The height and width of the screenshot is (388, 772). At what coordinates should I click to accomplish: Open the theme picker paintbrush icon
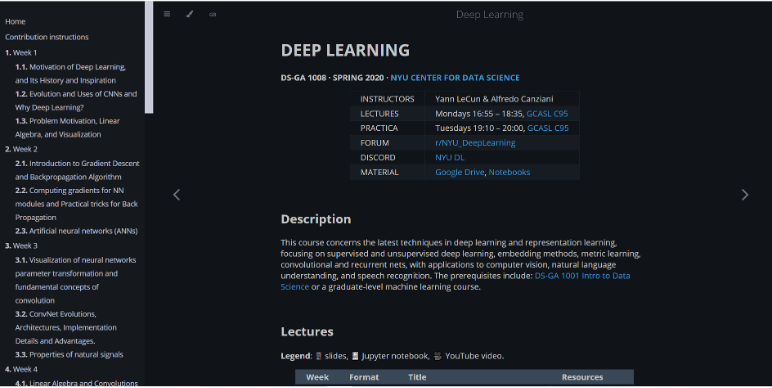coord(190,14)
